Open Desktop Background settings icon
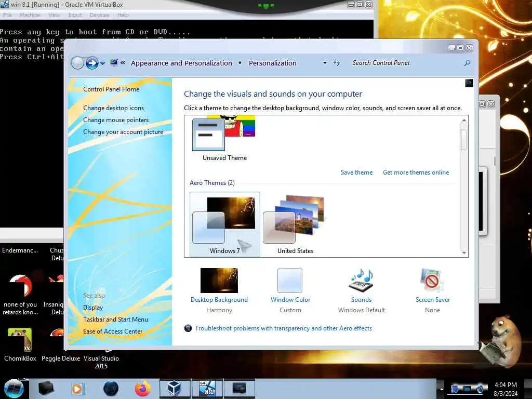Screen dimensions: 532x399 pyautogui.click(x=219, y=281)
